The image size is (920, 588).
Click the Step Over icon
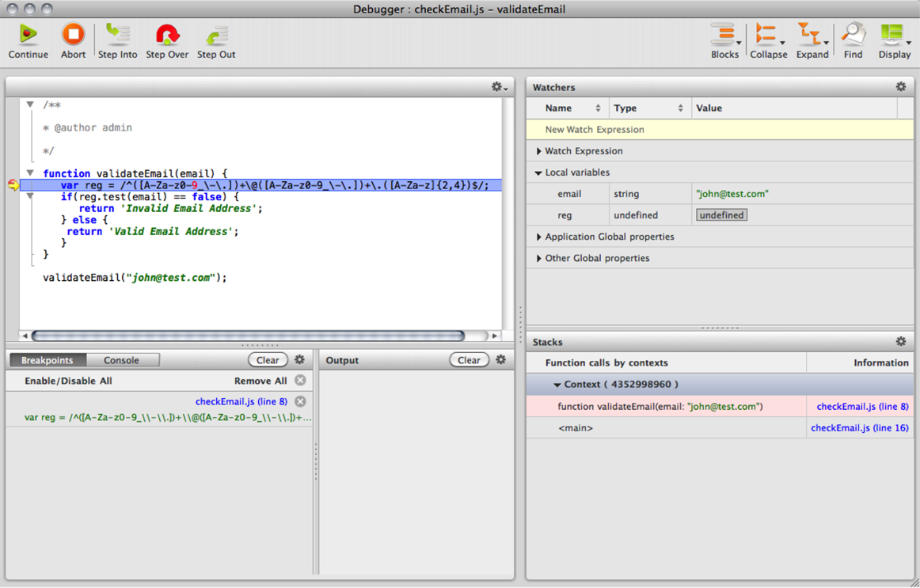167,35
